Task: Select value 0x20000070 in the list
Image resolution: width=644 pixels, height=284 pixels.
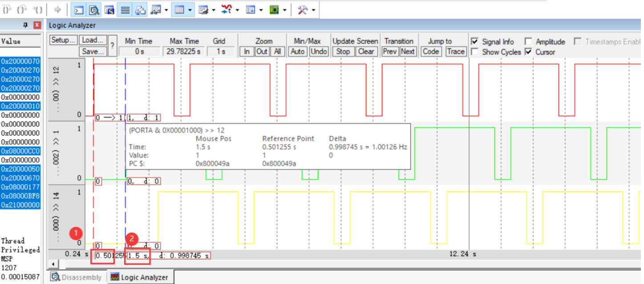Action: pos(20,61)
